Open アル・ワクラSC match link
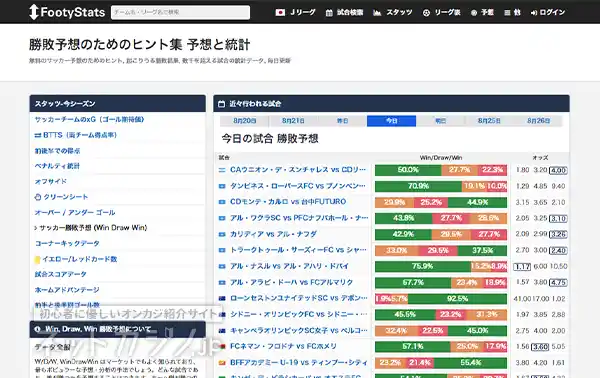This screenshot has width=600, height=378. click(299, 218)
